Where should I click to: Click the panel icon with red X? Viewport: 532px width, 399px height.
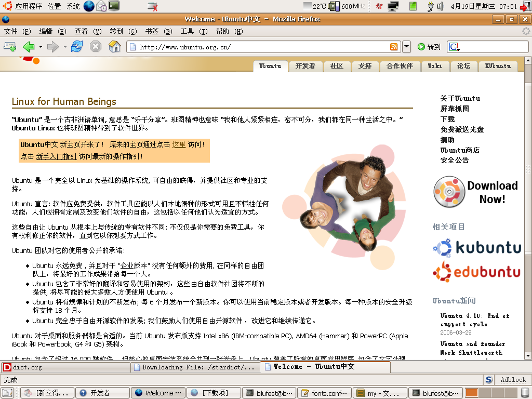click(x=153, y=6)
